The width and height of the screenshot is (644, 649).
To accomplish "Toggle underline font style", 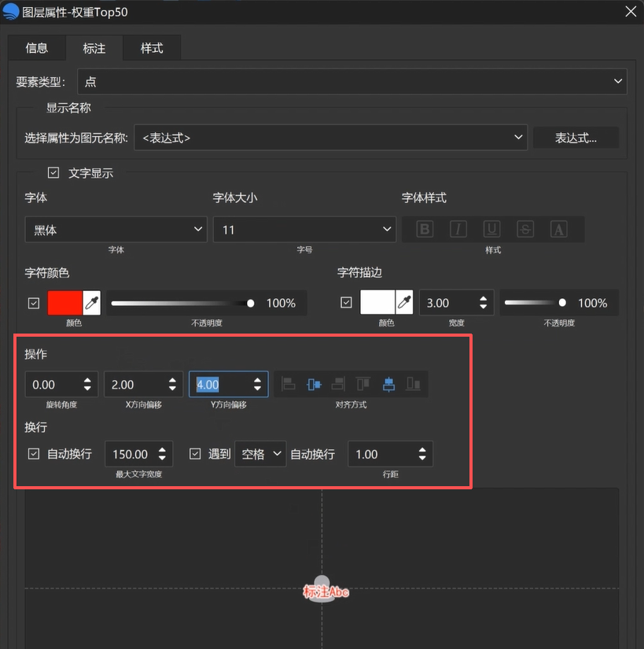I will pyautogui.click(x=491, y=229).
